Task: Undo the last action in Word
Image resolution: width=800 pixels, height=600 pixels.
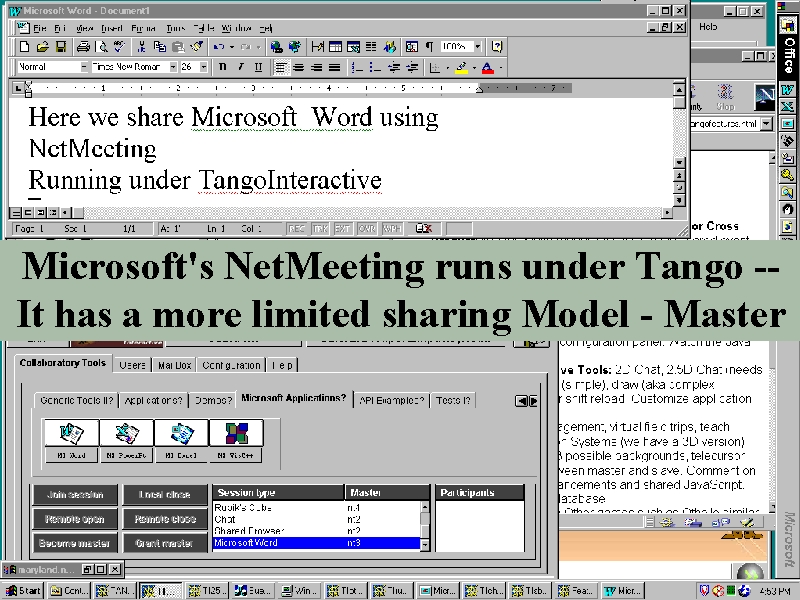Action: 219,47
